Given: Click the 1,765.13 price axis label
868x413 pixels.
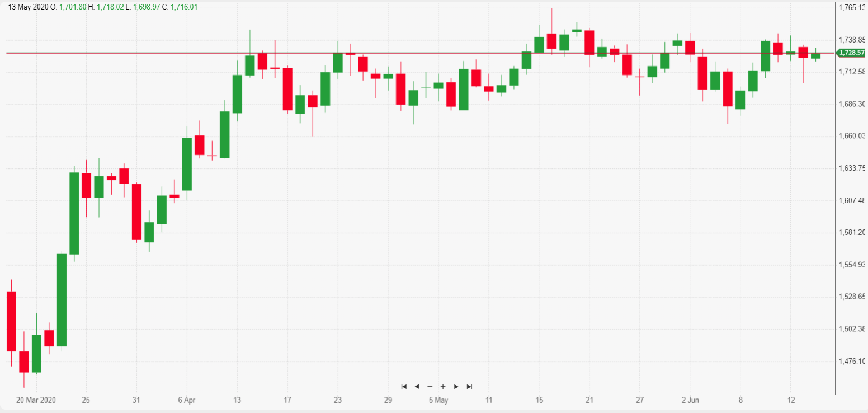Looking at the screenshot, I should point(852,7).
